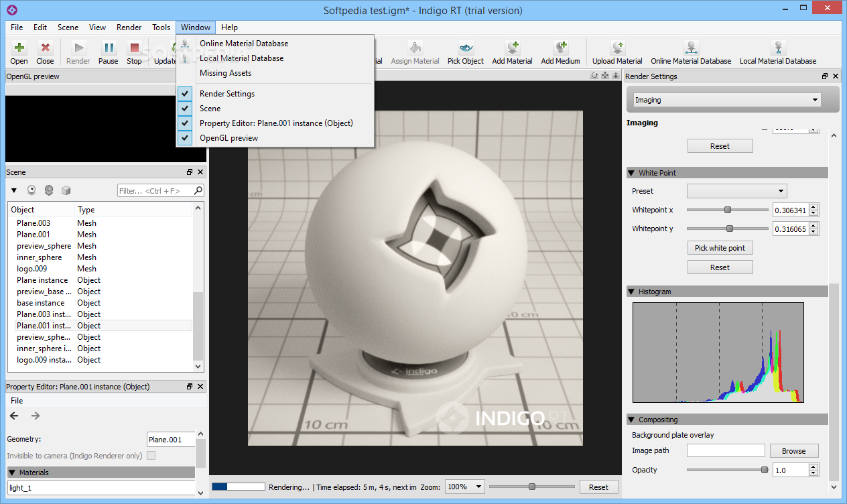Go forward in the Property Editor
The image size is (847, 504).
click(x=36, y=416)
